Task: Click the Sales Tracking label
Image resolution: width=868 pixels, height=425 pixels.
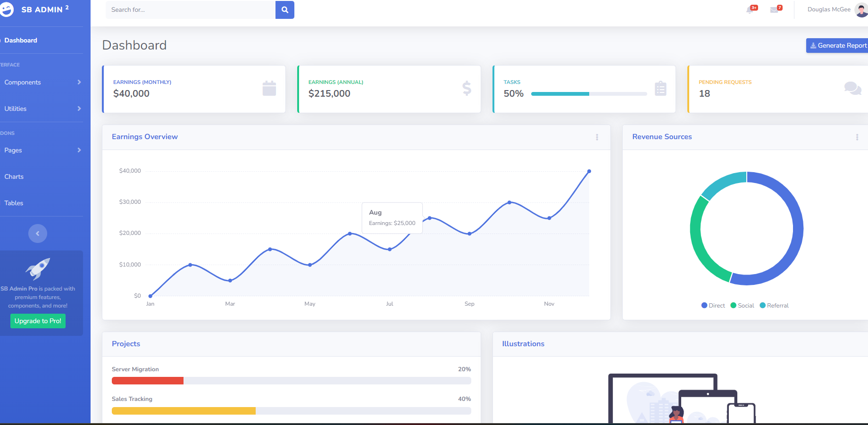Action: (x=132, y=399)
